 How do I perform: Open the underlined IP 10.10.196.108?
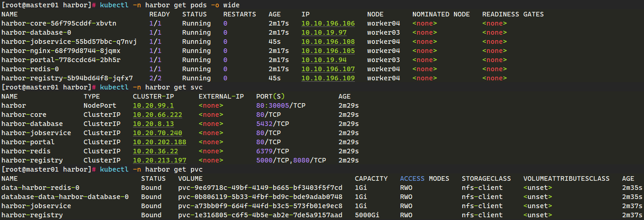pyautogui.click(x=328, y=42)
